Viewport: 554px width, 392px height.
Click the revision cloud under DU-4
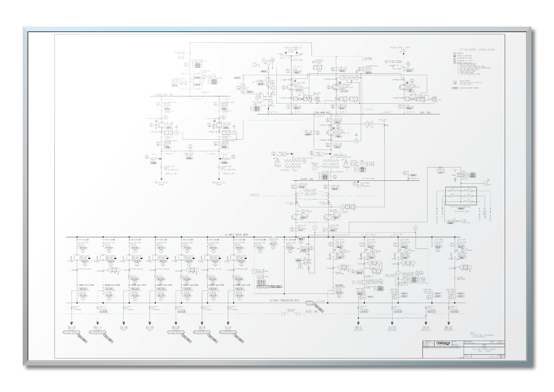pyautogui.click(x=229, y=332)
